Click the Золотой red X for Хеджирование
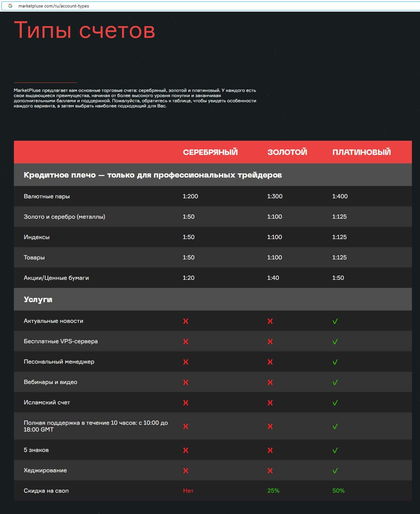This screenshot has width=420, height=514. (270, 471)
